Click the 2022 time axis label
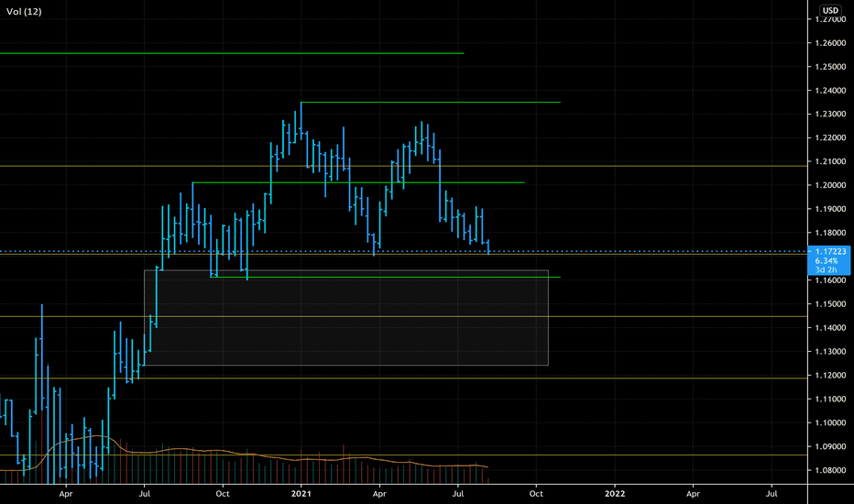The image size is (854, 504). tap(615, 494)
